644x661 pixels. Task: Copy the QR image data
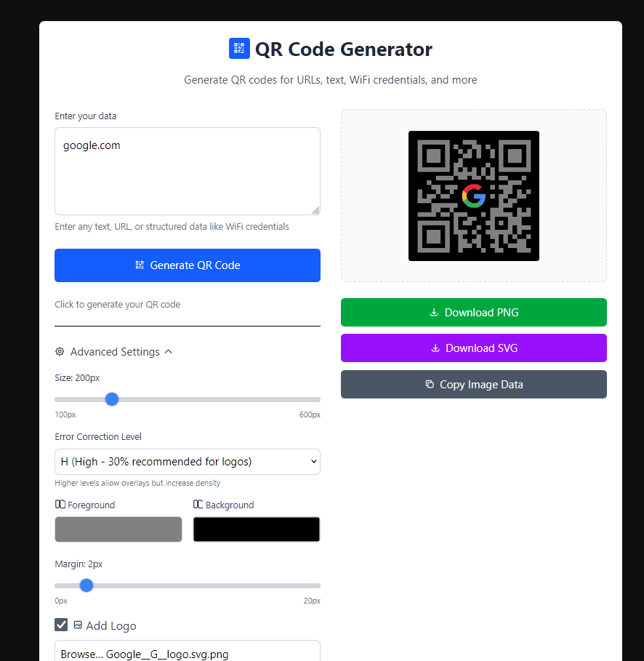coord(473,384)
